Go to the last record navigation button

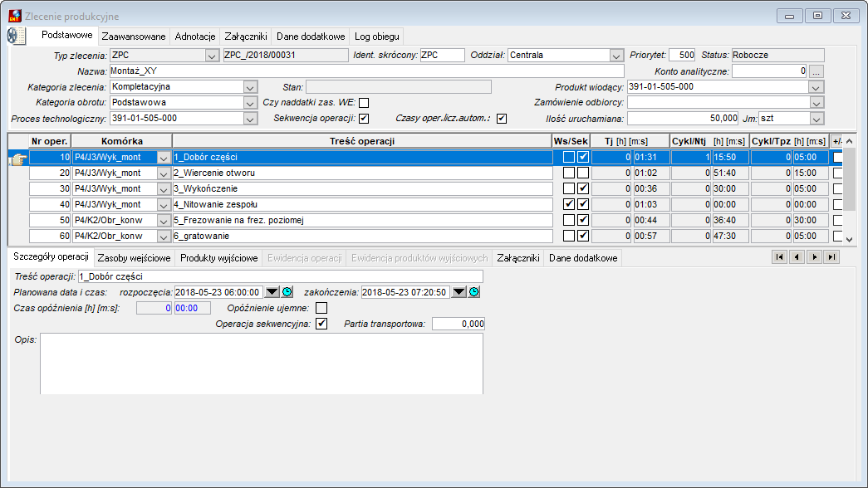click(831, 257)
